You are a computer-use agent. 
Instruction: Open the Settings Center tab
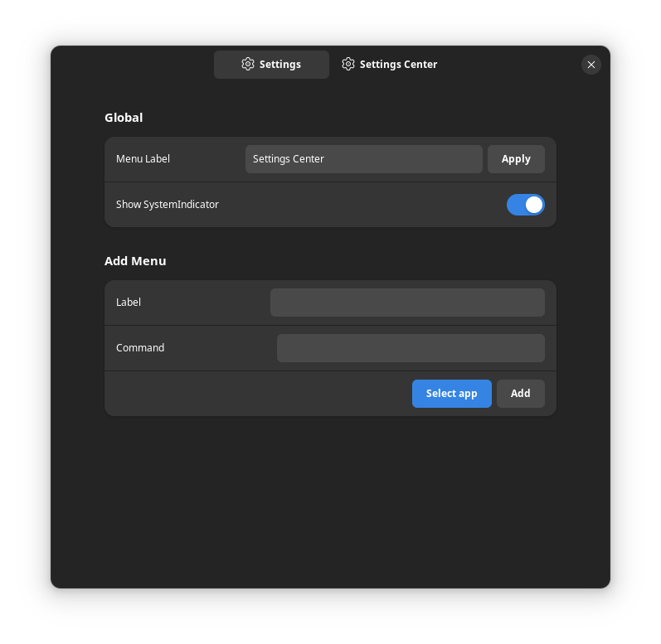click(x=389, y=65)
